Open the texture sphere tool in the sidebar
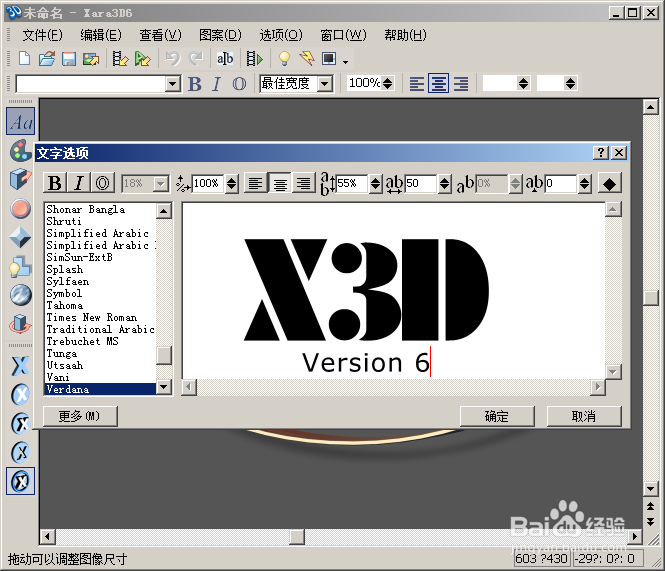This screenshot has width=665, height=571. point(20,295)
